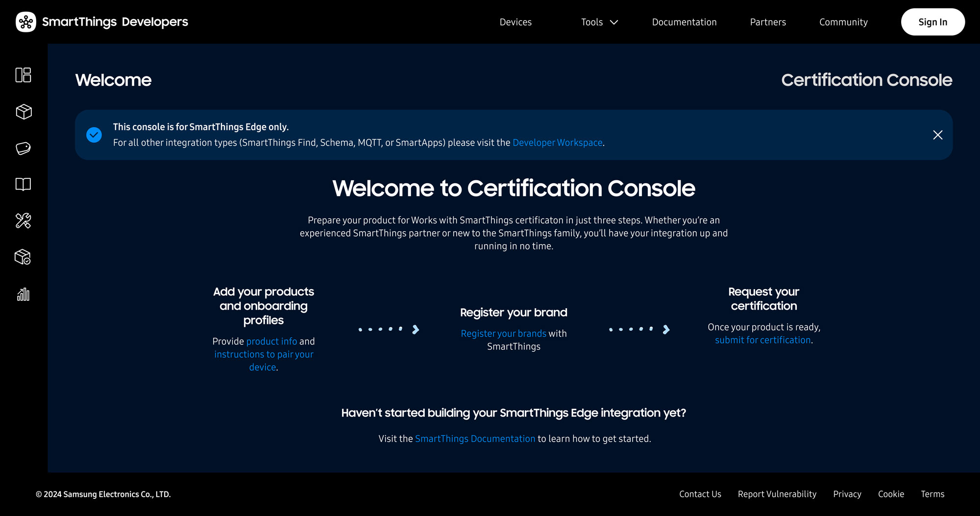Click the wrench and screwdriver tools icon
This screenshot has height=516, width=980.
pyautogui.click(x=23, y=221)
